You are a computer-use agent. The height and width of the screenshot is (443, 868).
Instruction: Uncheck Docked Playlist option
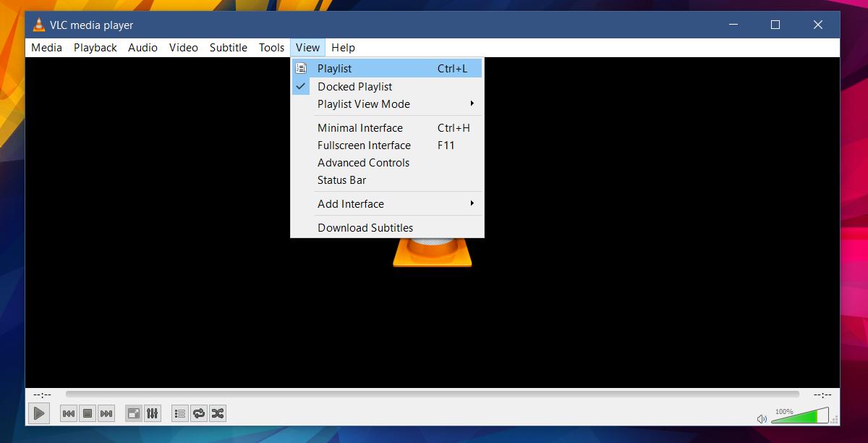pyautogui.click(x=387, y=86)
